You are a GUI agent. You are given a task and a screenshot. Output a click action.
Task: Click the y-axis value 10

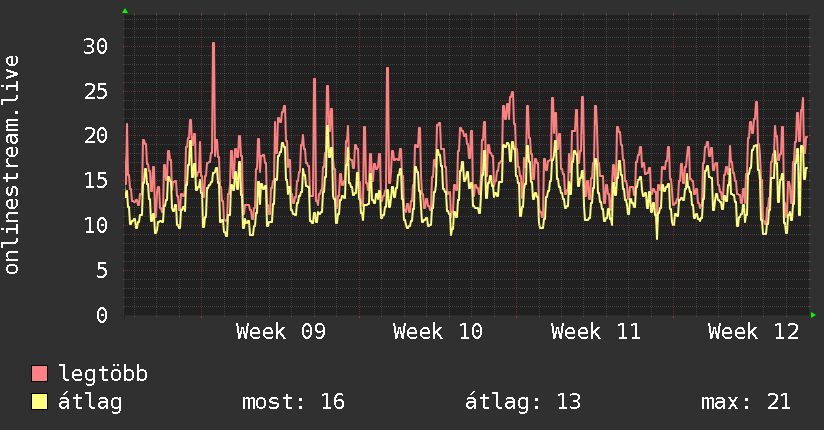tap(96, 226)
